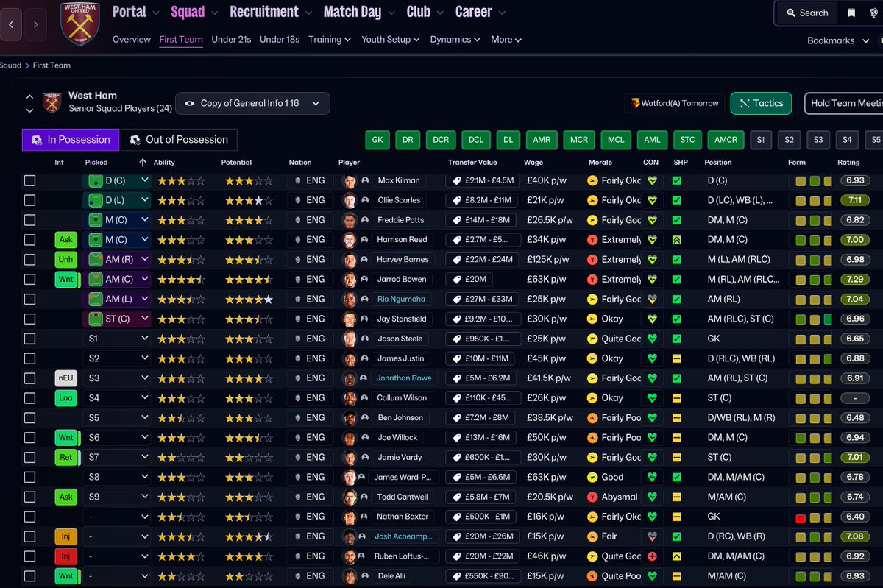Click the West Ham United club crest
Image resolution: width=883 pixels, height=588 pixels.
79,24
